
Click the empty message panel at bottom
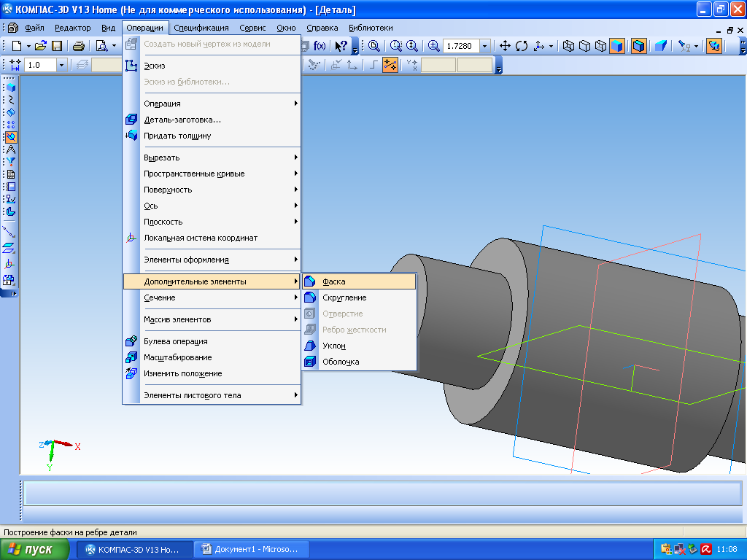click(x=382, y=494)
